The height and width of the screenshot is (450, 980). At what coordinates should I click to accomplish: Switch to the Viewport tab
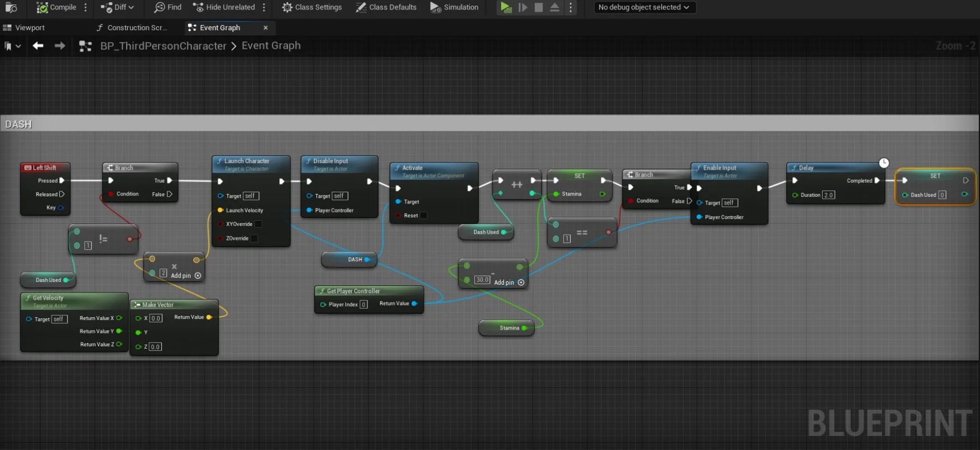[x=24, y=27]
